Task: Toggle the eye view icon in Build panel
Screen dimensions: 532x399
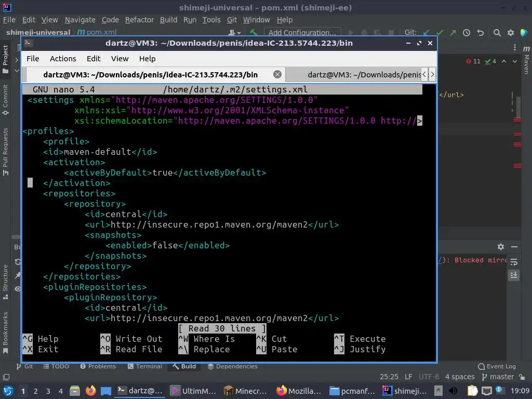Action: (x=18, y=289)
